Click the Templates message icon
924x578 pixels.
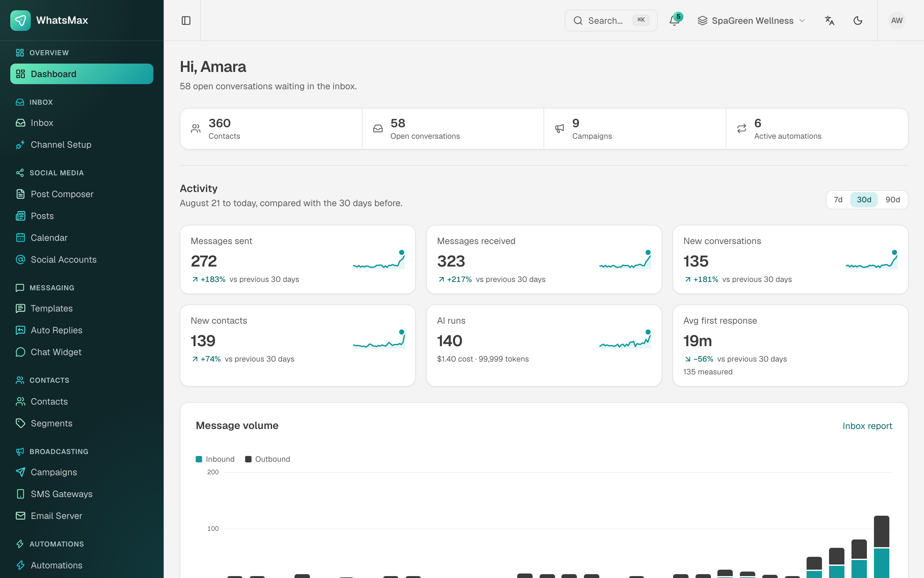21,308
